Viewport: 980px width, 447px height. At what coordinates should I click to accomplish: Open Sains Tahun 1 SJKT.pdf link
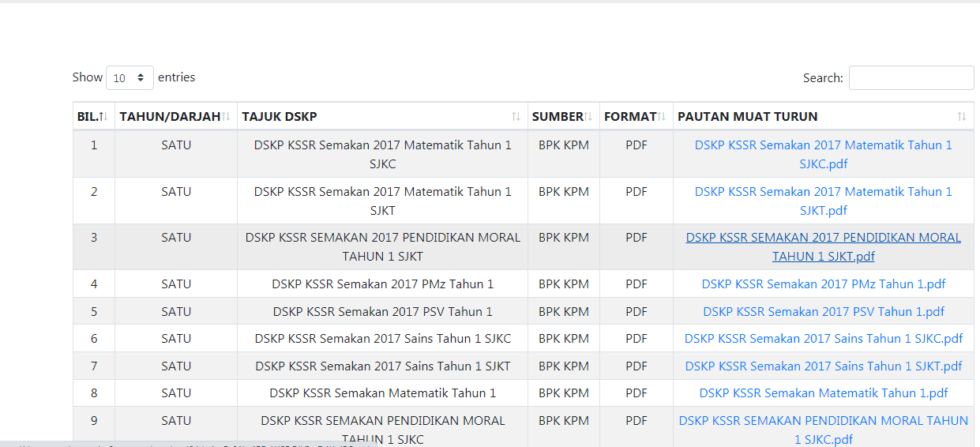[x=823, y=366]
